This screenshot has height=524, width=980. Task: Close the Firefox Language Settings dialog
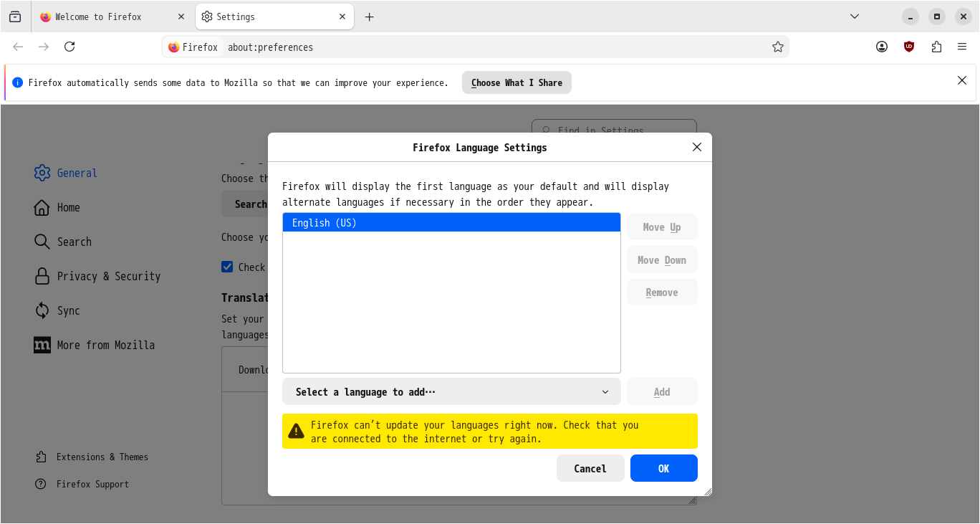click(x=697, y=147)
